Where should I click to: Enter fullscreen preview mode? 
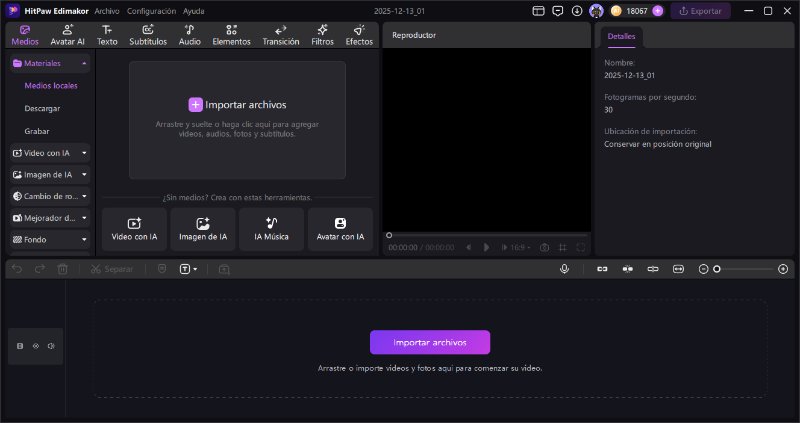click(581, 247)
